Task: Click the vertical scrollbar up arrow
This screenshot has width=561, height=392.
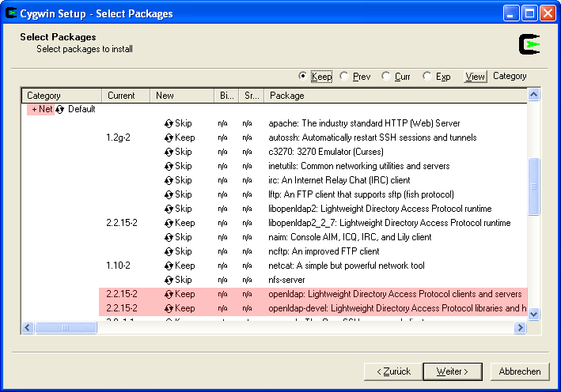Action: coord(533,95)
